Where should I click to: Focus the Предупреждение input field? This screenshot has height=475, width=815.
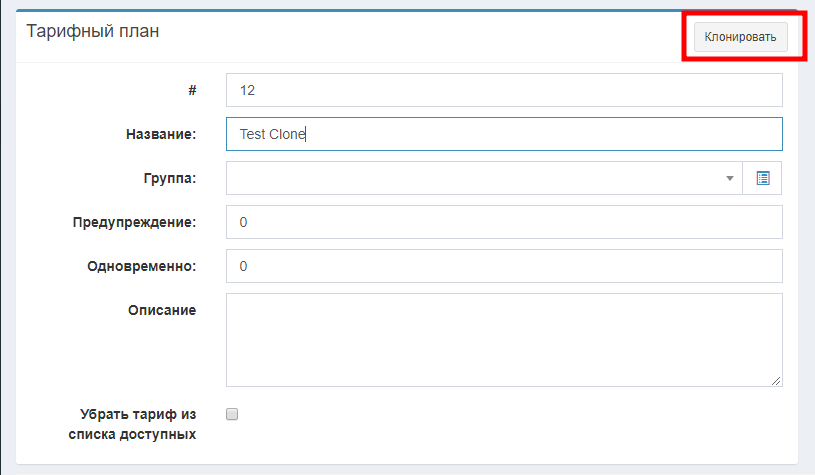(504, 222)
